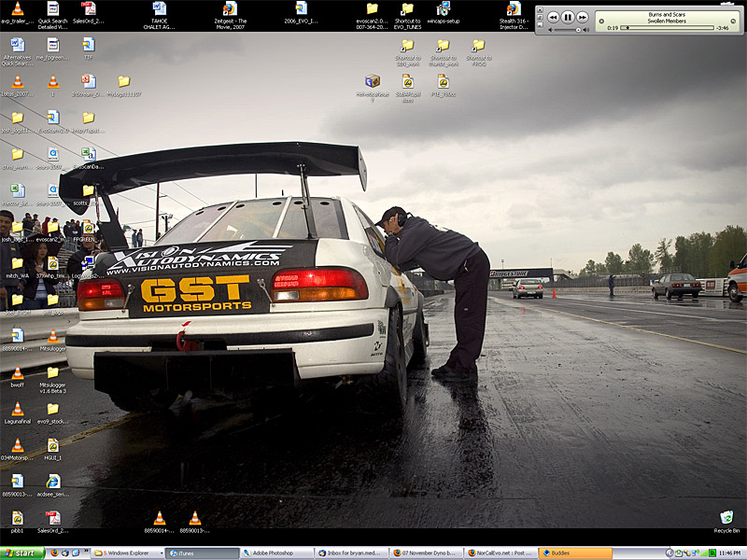The height and width of the screenshot is (560, 747).
Task: Switch to 07 November Dyno browser window
Action: point(426,553)
